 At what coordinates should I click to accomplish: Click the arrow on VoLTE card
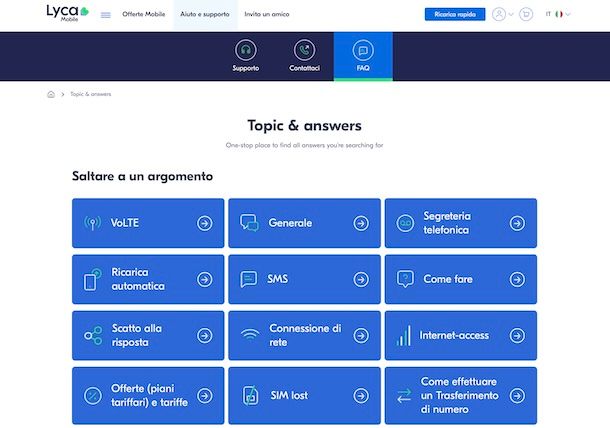click(205, 223)
